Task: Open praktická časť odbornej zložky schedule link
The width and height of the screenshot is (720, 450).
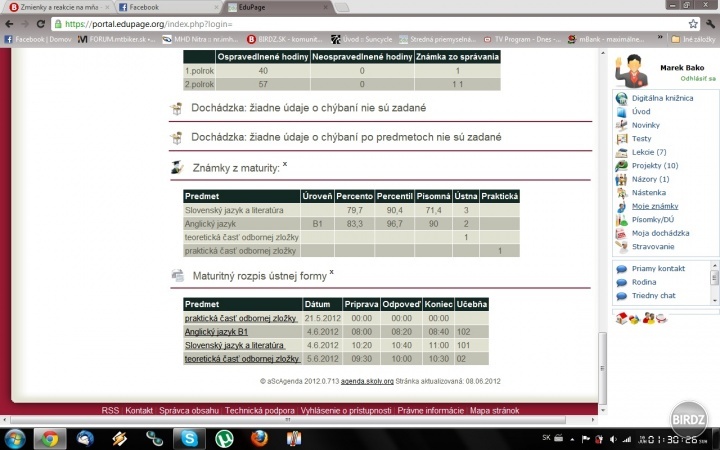Action: coord(240,318)
